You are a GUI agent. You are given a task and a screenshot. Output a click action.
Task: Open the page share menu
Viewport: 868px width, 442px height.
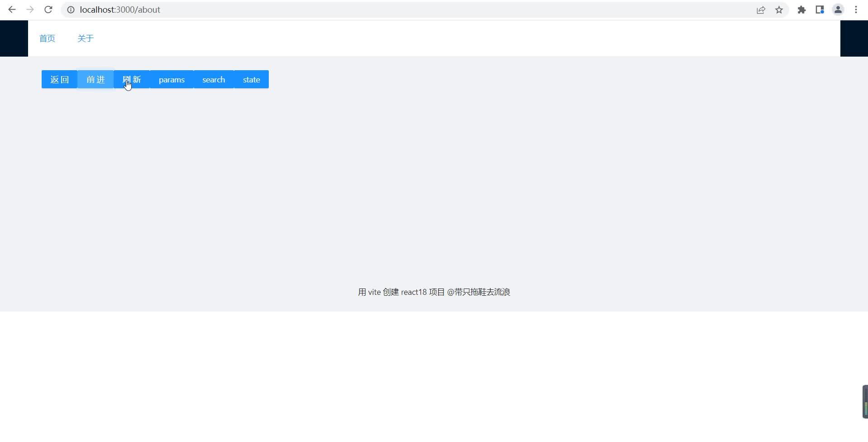click(761, 10)
